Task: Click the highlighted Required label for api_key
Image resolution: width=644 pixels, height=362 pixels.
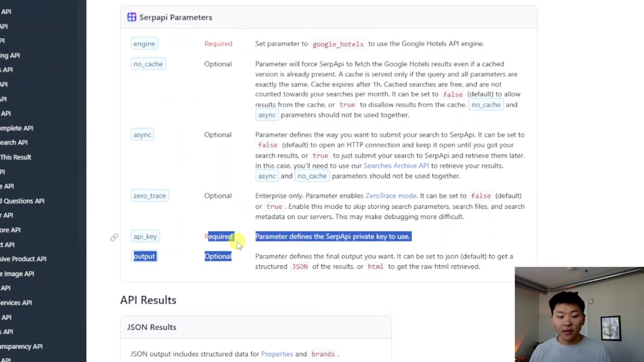Action: coord(218,237)
